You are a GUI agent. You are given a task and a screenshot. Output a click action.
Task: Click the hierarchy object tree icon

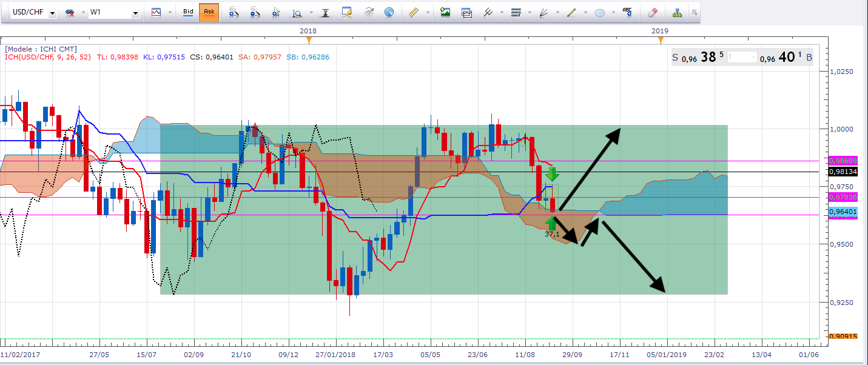tap(677, 12)
